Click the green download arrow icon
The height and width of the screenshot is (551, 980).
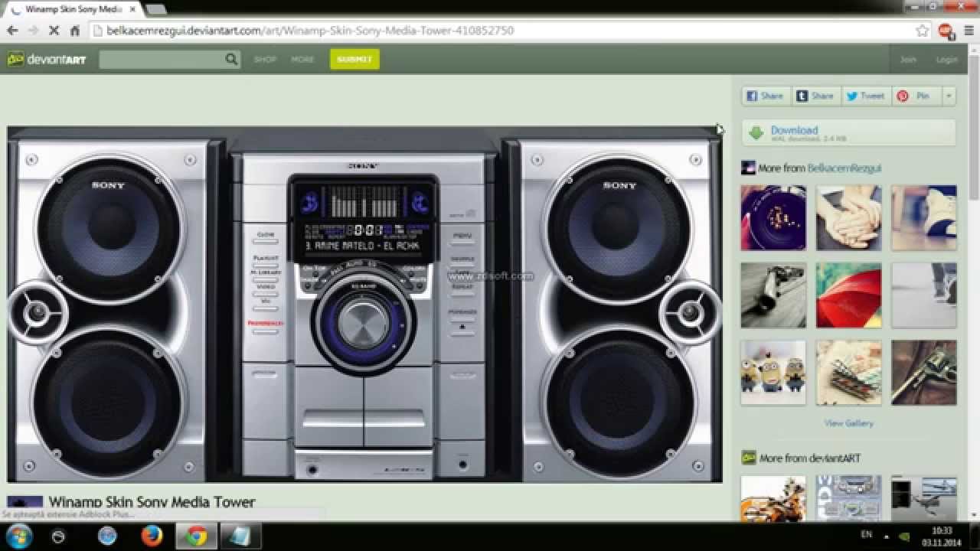click(756, 133)
